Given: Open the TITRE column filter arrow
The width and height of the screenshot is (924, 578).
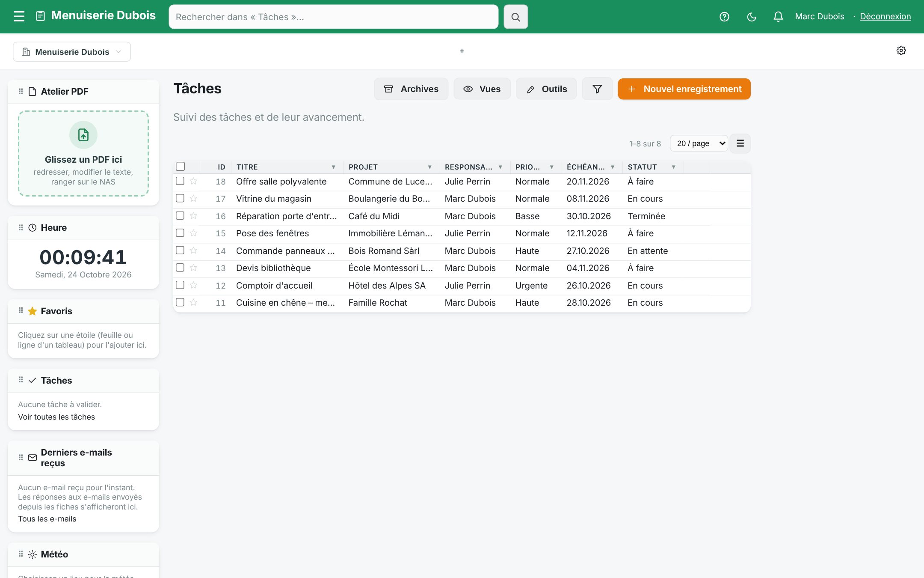Looking at the screenshot, I should [333, 167].
